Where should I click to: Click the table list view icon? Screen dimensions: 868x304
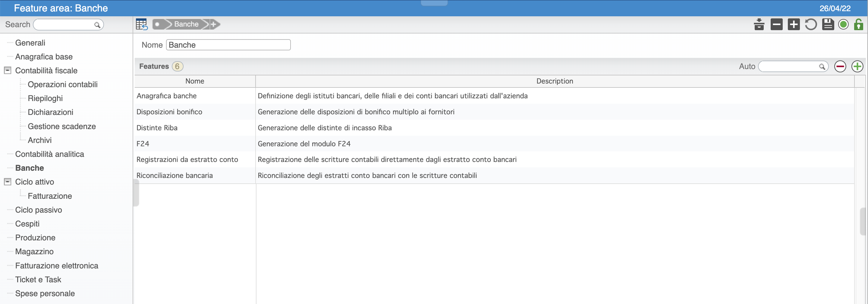pos(142,24)
